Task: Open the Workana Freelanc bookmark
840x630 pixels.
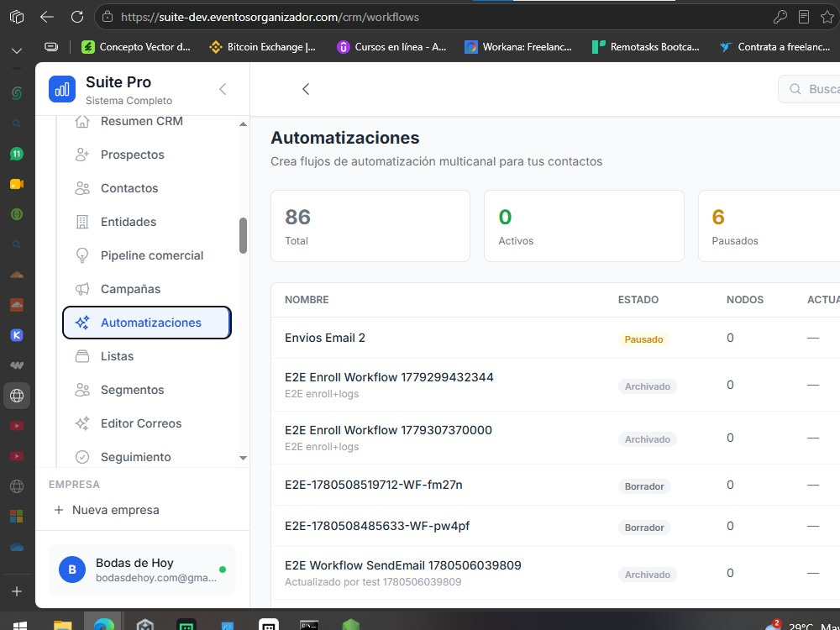Action: click(x=518, y=47)
